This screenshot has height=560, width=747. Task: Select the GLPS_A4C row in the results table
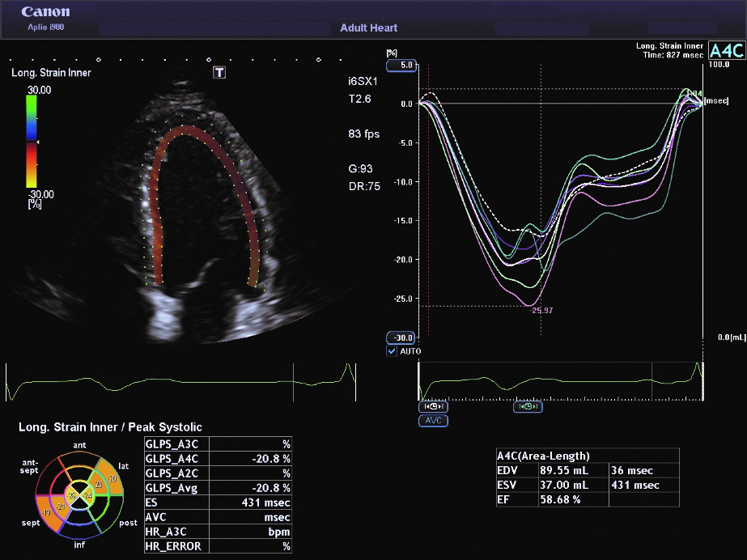[x=217, y=458]
